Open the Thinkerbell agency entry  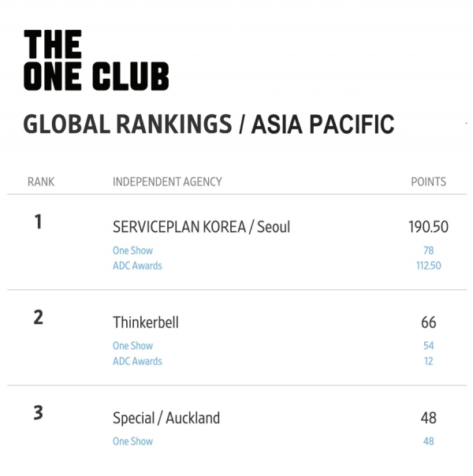pos(146,322)
